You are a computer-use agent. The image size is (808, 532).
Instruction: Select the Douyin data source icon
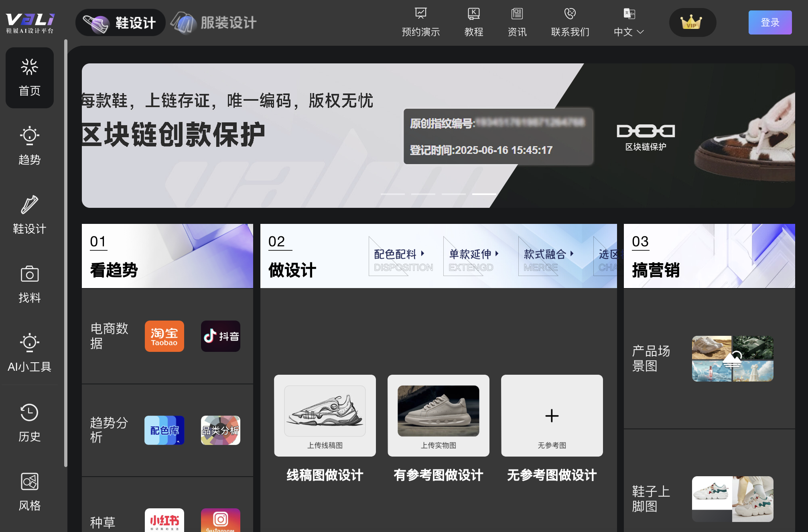(x=220, y=336)
